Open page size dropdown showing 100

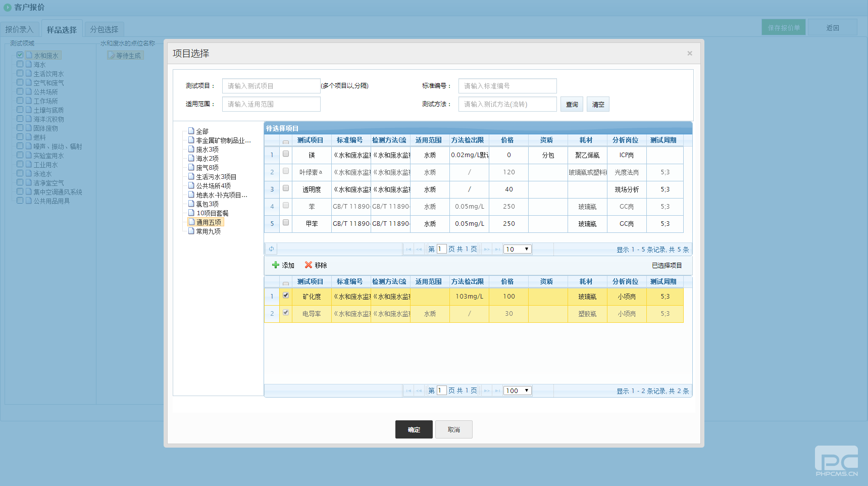tap(518, 391)
